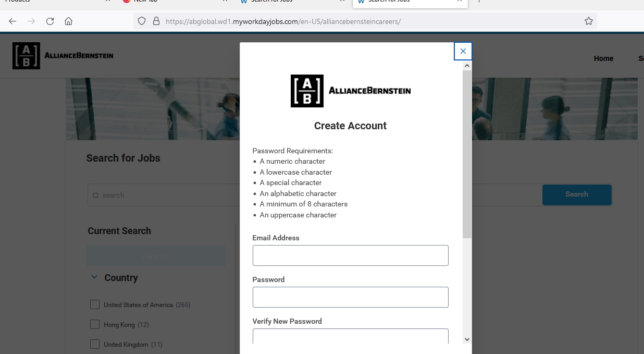
Task: Click 'A special character' requirement text
Action: (291, 182)
